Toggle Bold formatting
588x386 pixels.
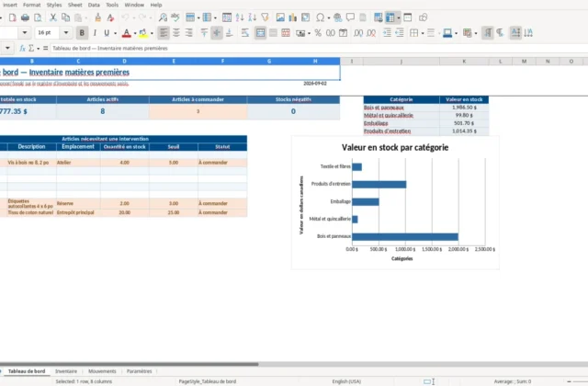[x=82, y=33]
